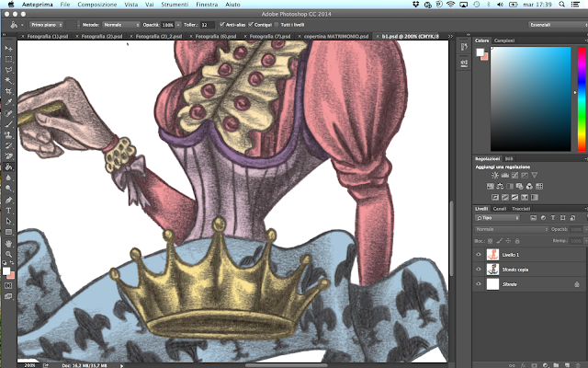Select the Eraser tool
The height and width of the screenshot is (368, 588).
click(8, 155)
